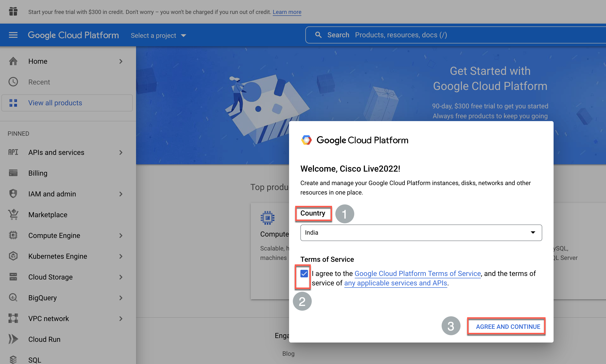
Task: Click the Cloud Storage icon
Action: (13, 277)
